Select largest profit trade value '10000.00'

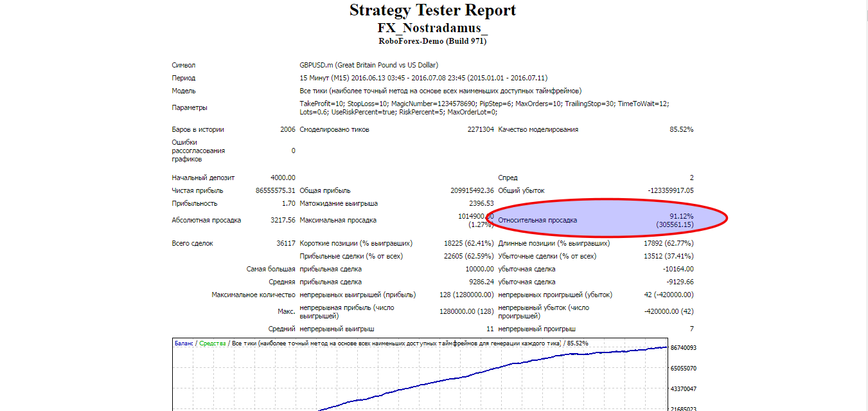pos(480,269)
